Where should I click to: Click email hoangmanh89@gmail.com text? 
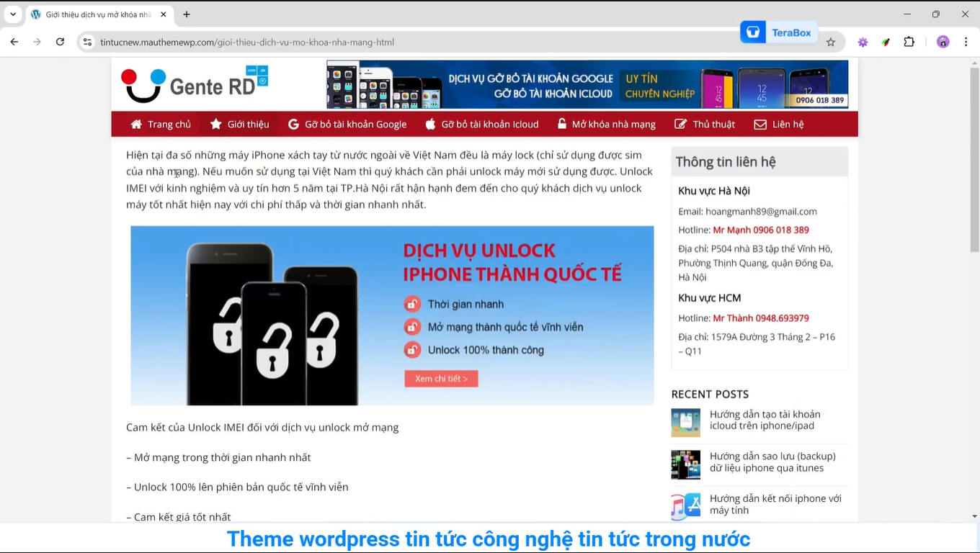coord(761,211)
